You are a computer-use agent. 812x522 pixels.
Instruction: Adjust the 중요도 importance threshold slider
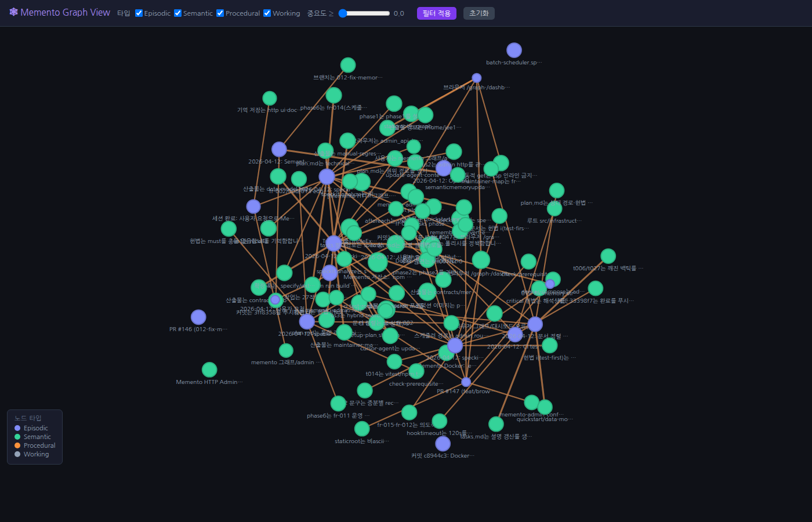point(364,13)
